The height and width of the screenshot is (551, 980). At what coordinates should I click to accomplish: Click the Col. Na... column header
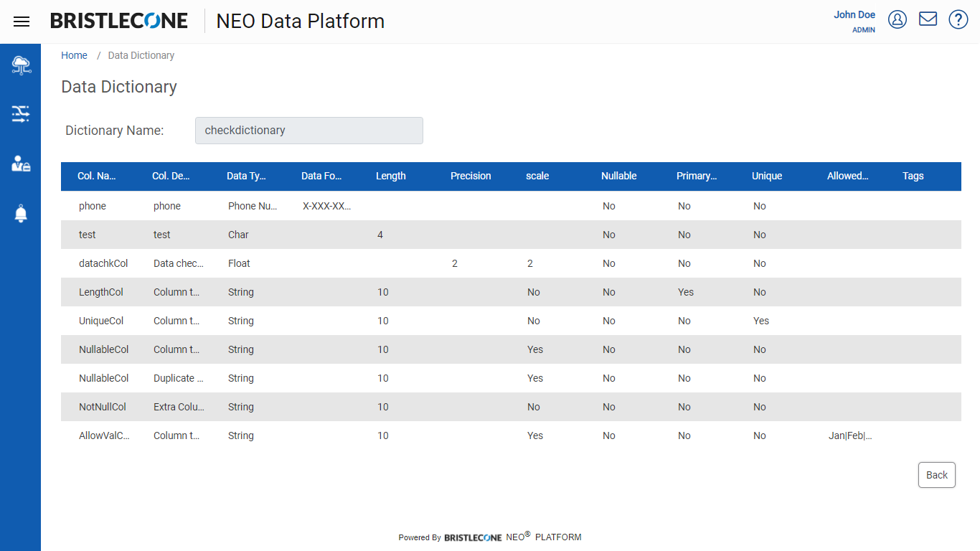[x=96, y=176]
